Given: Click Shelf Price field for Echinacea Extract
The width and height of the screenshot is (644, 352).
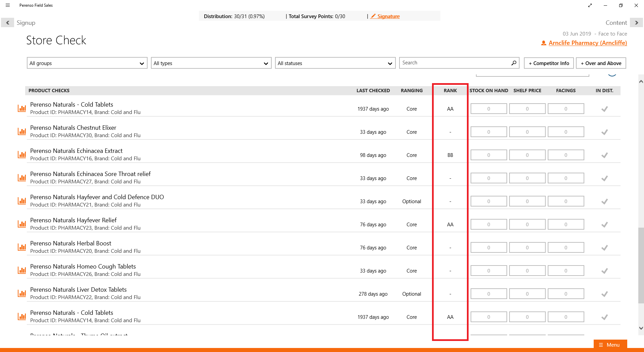Looking at the screenshot, I should (x=527, y=155).
